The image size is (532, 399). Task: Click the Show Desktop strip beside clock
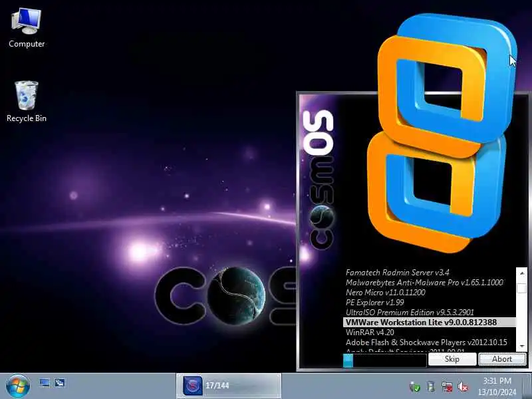pyautogui.click(x=527, y=386)
